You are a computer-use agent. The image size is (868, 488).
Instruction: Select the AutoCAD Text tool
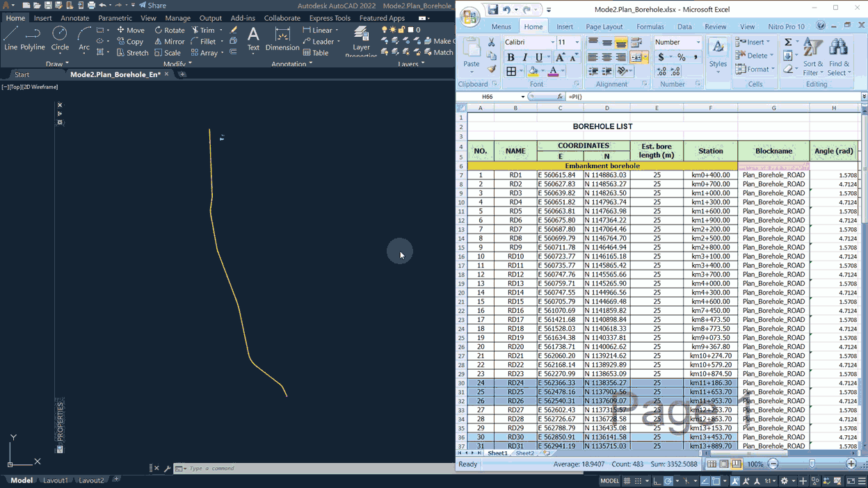click(253, 38)
